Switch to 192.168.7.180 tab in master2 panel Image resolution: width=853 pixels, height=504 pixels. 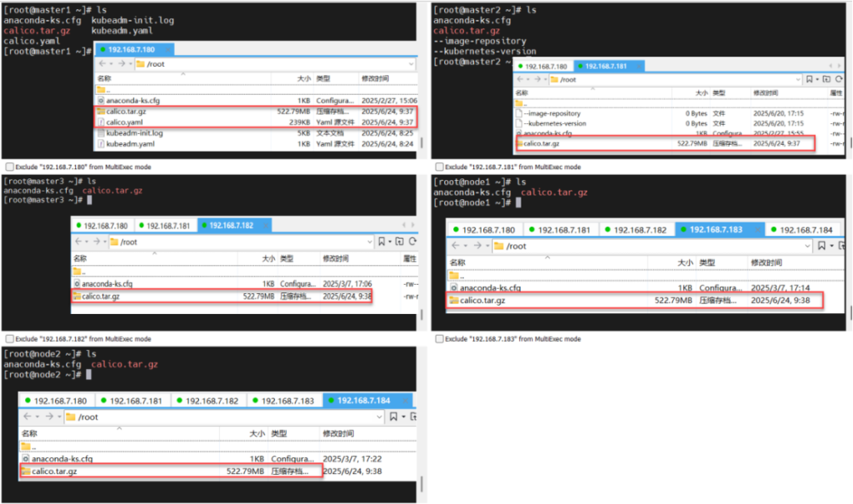pos(542,66)
